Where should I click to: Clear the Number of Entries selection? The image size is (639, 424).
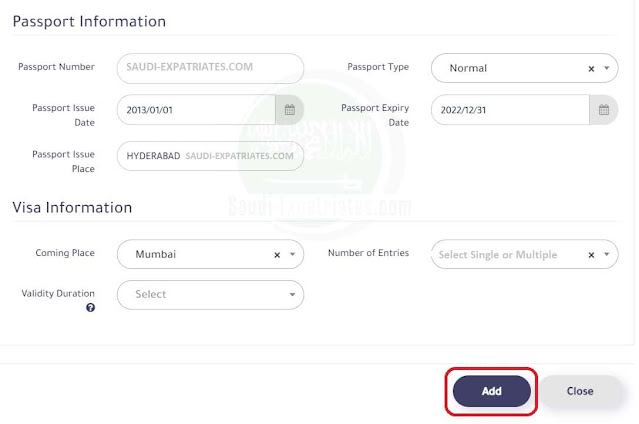[x=591, y=255]
